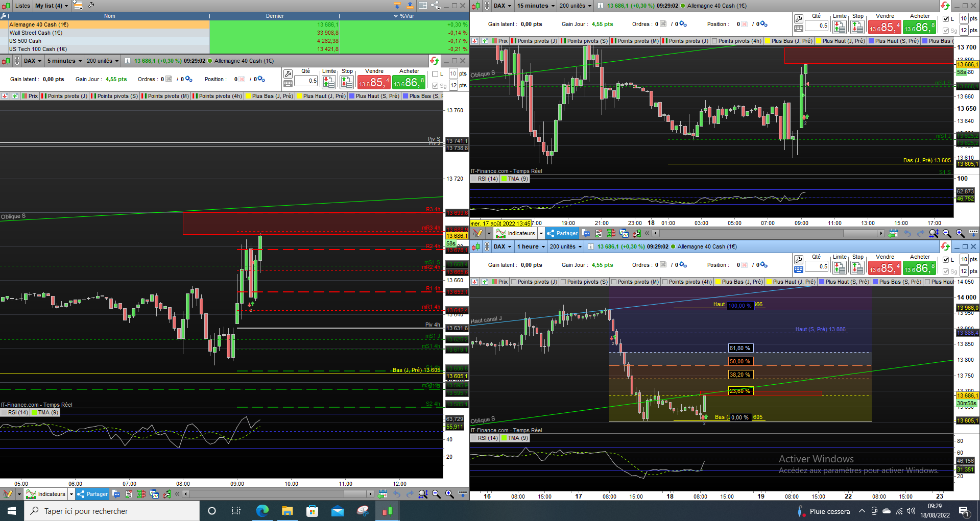Open 200 unités dropdown in 15 minutes chart
Image resolution: width=980 pixels, height=521 pixels.
(x=576, y=6)
